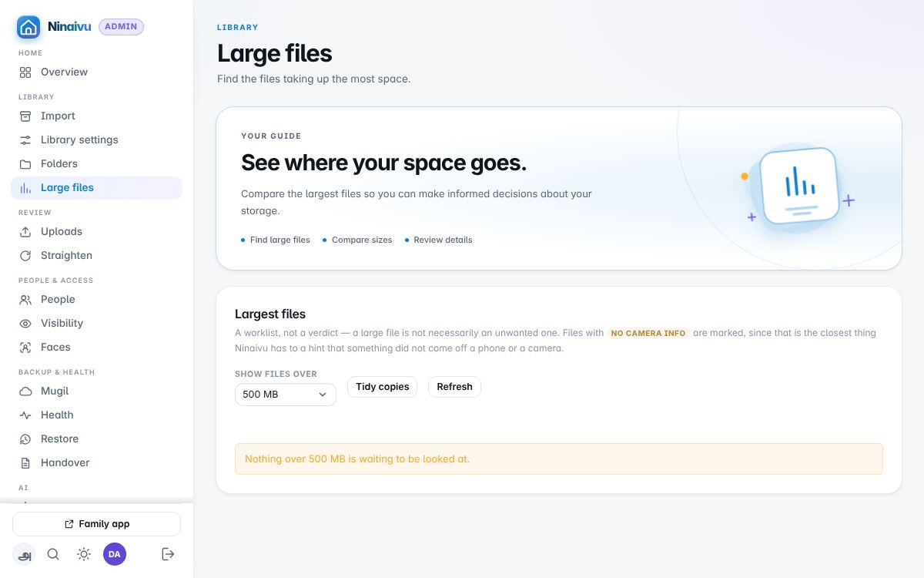This screenshot has height=578, width=924.
Task: Click the bar chart guide illustration
Action: [x=798, y=187]
